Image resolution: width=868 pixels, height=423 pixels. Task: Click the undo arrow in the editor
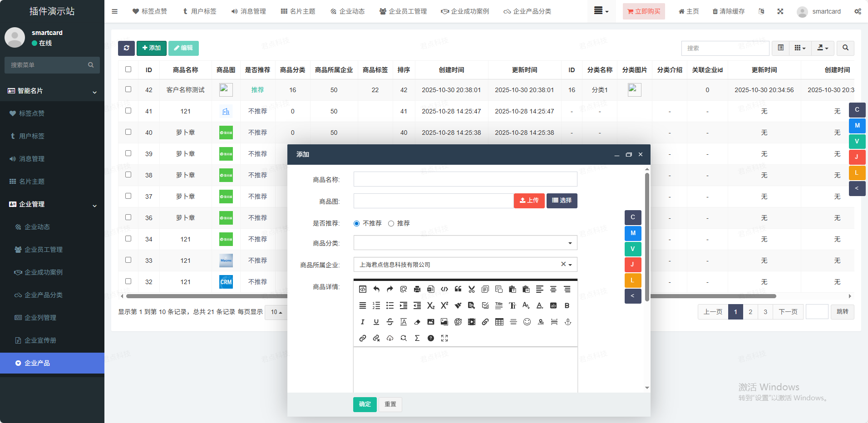click(376, 290)
